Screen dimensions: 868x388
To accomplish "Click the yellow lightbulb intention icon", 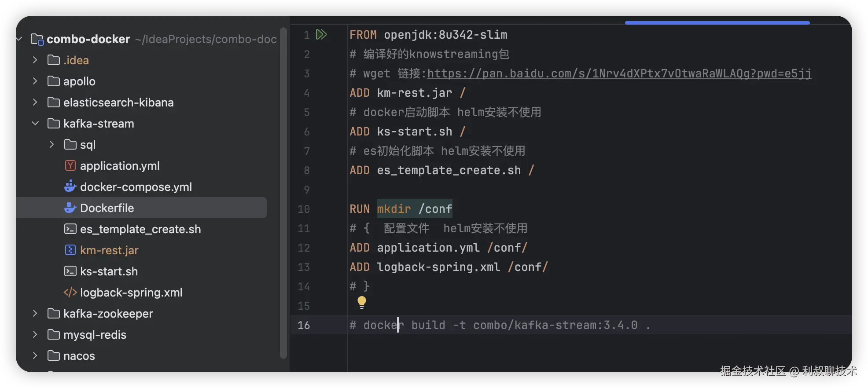I will tap(362, 302).
